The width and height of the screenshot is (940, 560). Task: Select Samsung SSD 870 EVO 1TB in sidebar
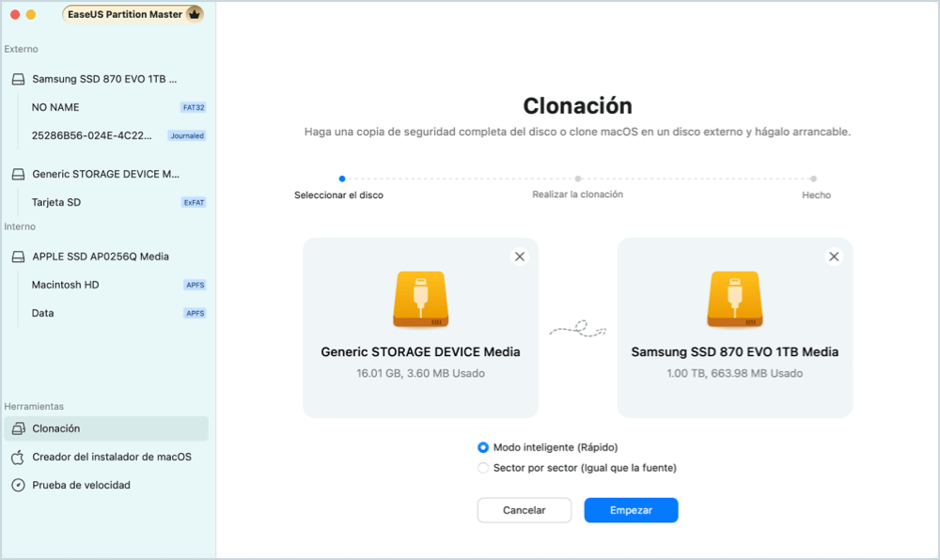pyautogui.click(x=105, y=79)
